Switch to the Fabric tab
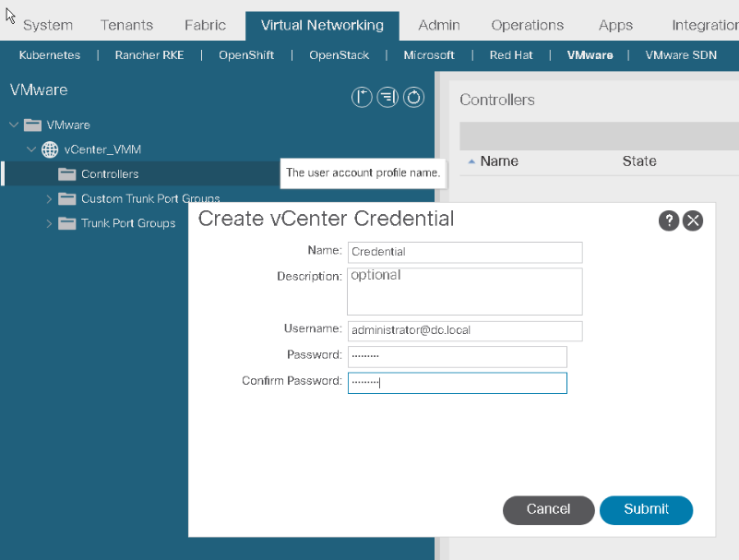The height and width of the screenshot is (560, 739). [206, 25]
